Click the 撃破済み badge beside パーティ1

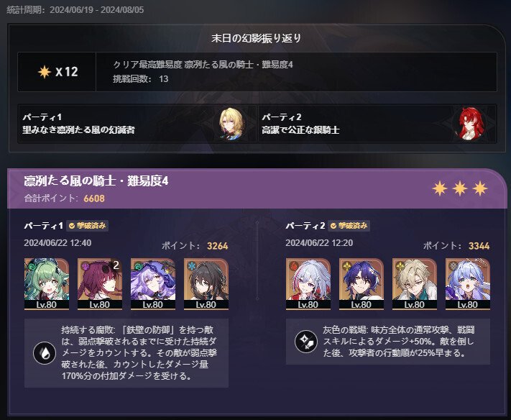88,226
